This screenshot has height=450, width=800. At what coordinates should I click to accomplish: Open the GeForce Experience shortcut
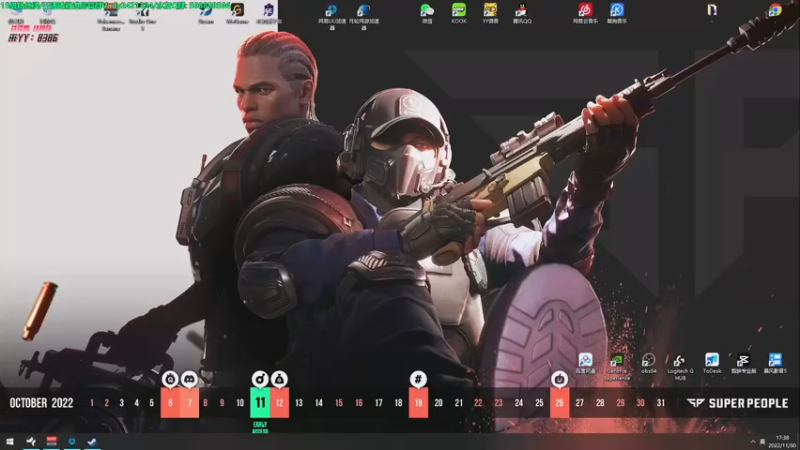click(x=617, y=367)
